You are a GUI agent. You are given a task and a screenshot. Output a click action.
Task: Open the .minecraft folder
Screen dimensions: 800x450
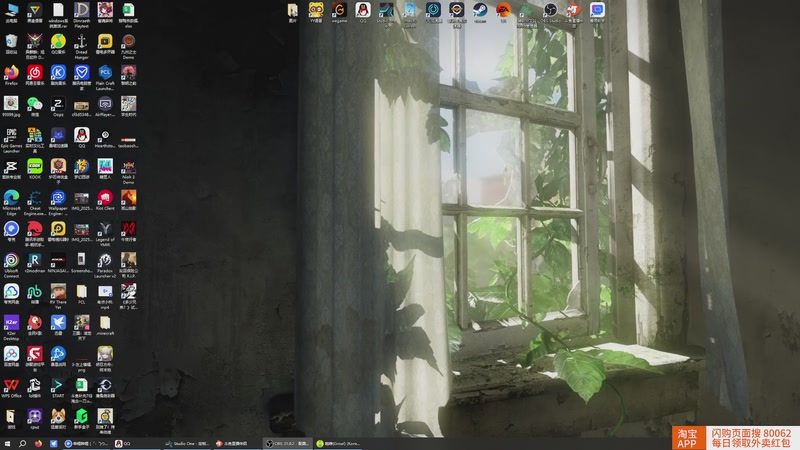click(x=105, y=324)
